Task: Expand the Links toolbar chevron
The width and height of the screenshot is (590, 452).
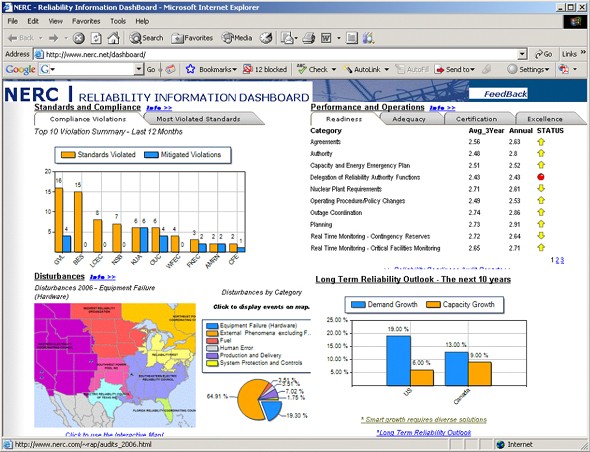Action: (x=583, y=52)
